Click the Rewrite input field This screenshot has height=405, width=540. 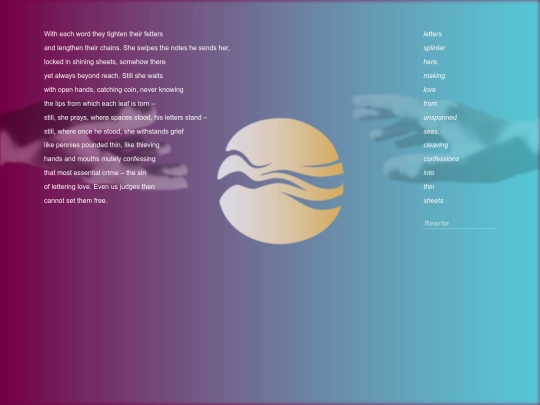[459, 224]
